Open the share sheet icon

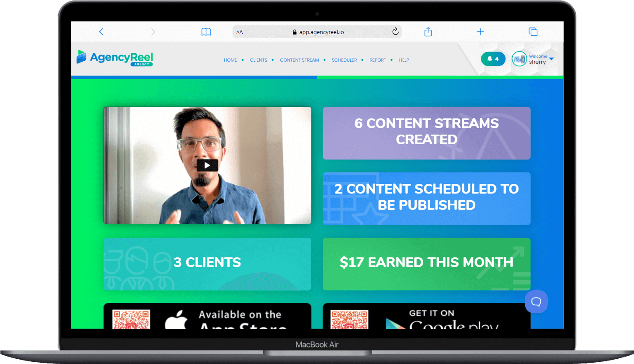coord(428,31)
